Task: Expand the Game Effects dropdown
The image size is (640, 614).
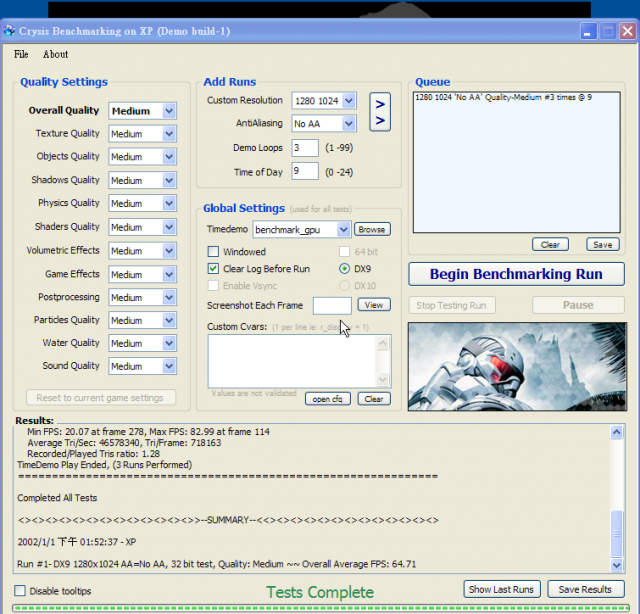Action: click(x=169, y=274)
